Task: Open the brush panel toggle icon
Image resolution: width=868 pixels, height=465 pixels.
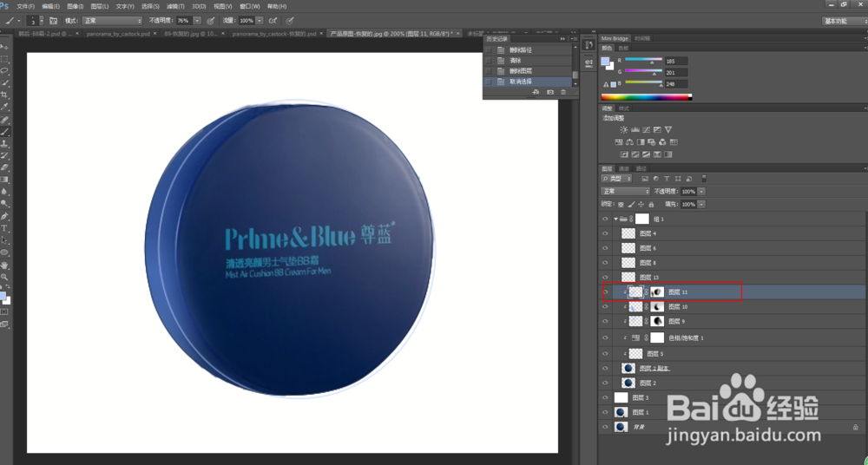Action: click(54, 21)
